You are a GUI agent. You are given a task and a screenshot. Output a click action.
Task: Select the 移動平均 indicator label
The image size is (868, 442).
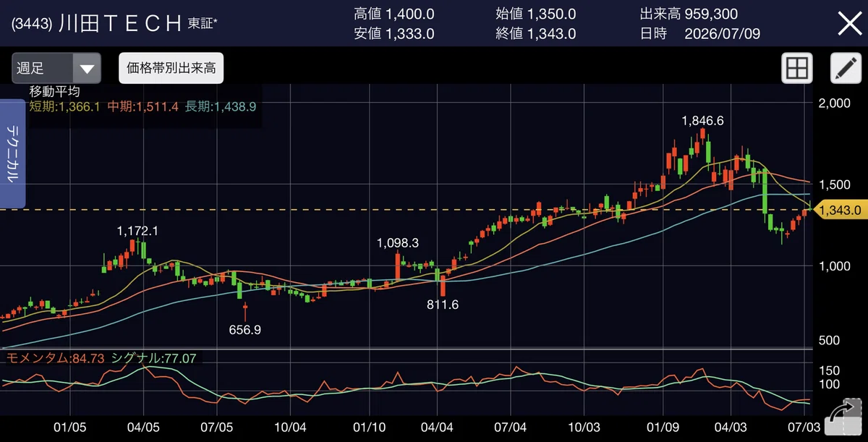[54, 92]
